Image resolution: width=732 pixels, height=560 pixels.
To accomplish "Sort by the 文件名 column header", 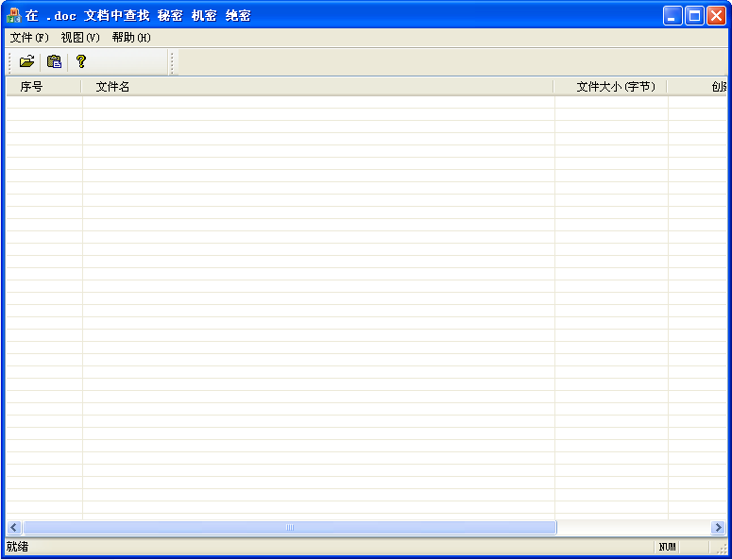I will pyautogui.click(x=317, y=87).
